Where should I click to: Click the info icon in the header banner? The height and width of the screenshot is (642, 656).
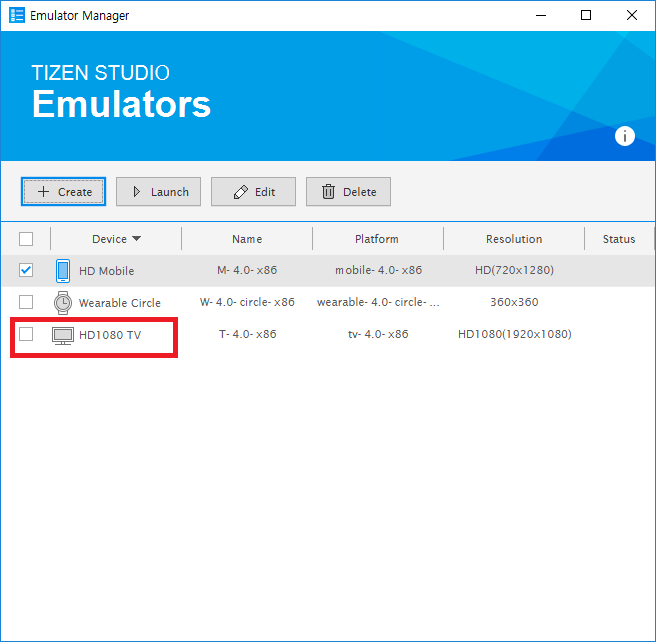pos(625,136)
